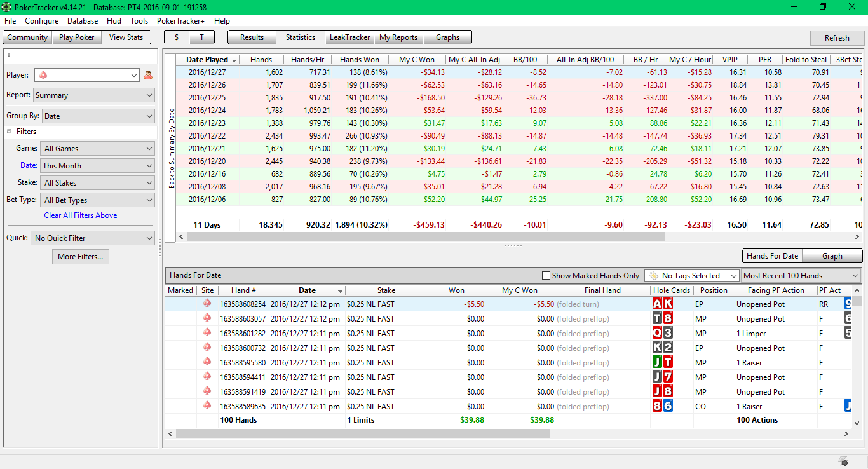Click the PokerStars site icon in first hand row

point(207,304)
